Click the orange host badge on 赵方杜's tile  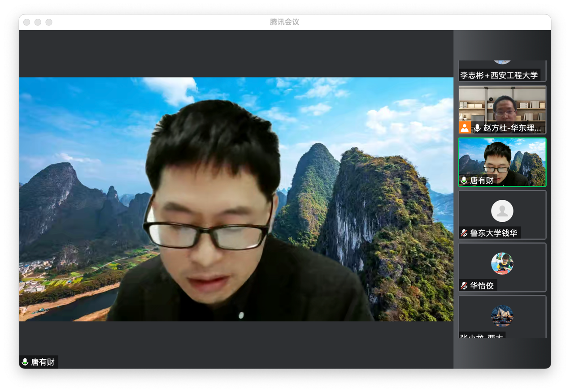[465, 128]
